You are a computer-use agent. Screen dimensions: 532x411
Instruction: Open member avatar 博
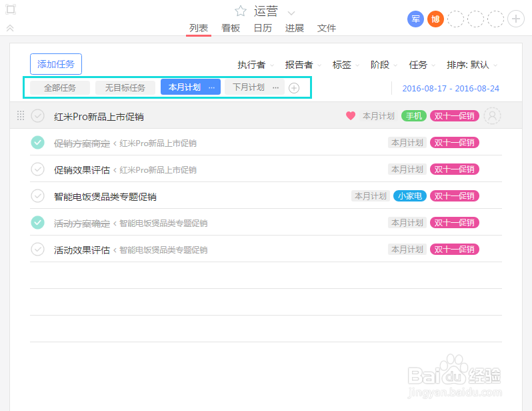[x=435, y=19]
